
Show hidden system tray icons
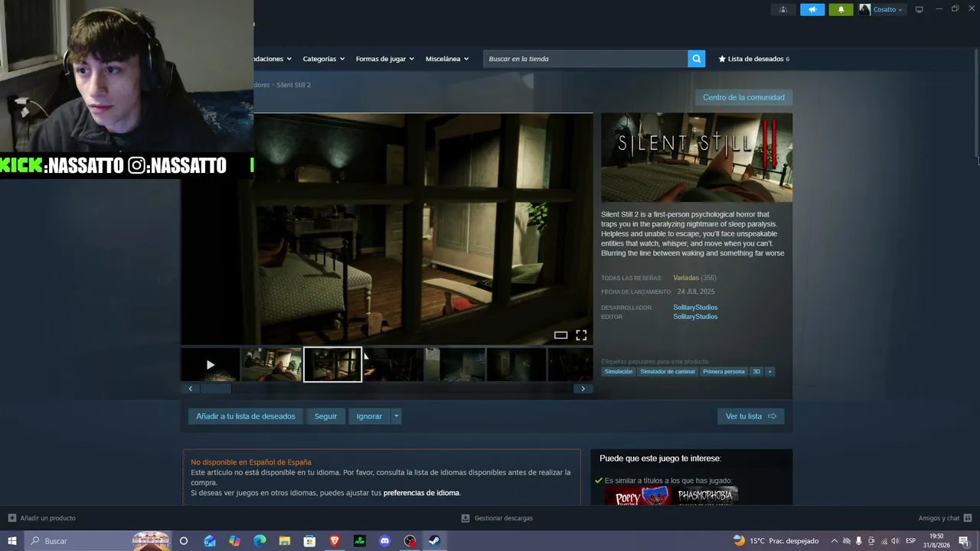point(835,541)
